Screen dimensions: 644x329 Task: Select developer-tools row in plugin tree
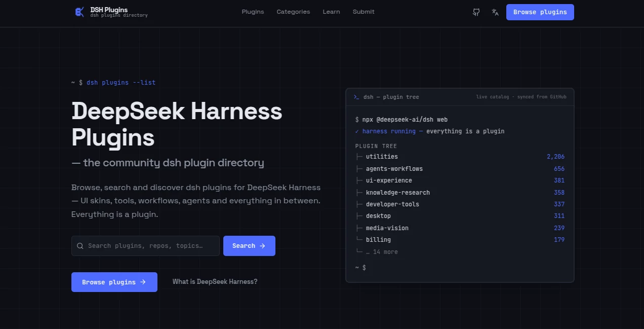[460, 204]
